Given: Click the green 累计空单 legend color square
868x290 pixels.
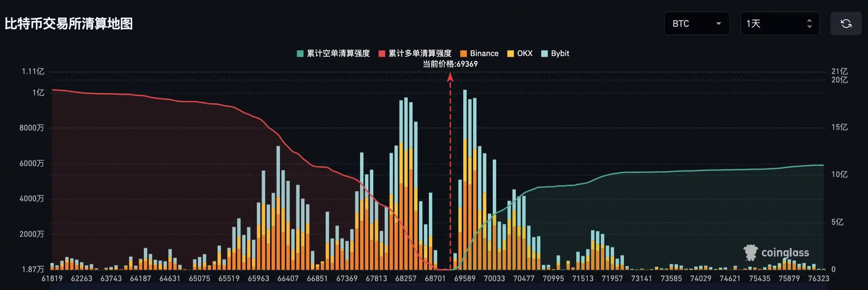Looking at the screenshot, I should pos(300,54).
